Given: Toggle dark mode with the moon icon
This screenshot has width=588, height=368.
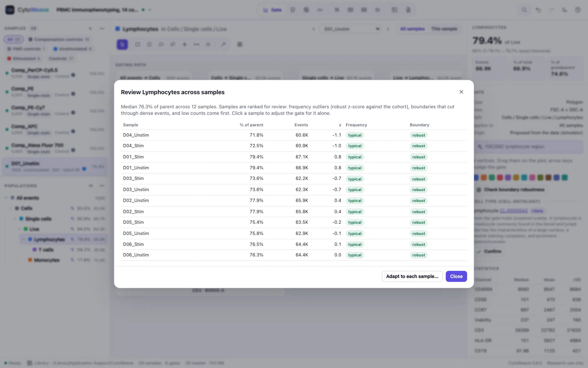Looking at the screenshot, I should click(564, 10).
